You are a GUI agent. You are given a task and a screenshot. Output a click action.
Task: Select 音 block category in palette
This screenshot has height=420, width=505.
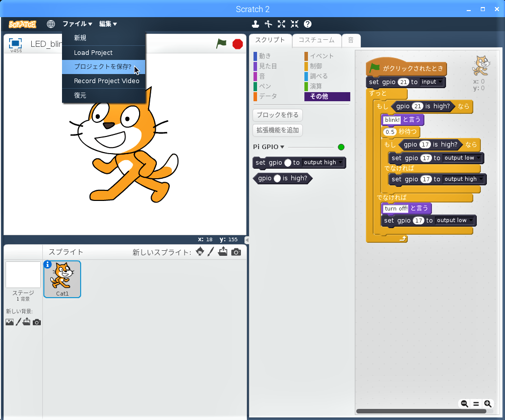coord(276,76)
